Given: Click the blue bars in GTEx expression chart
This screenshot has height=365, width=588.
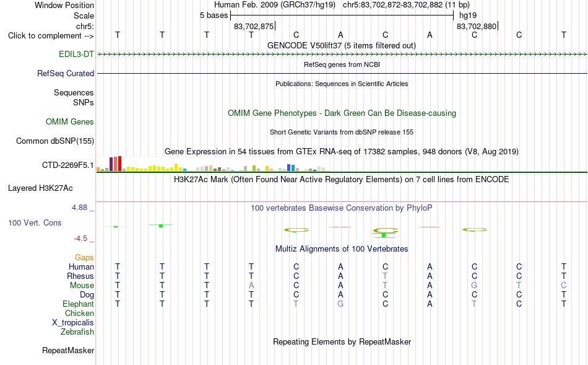Looking at the screenshot, I should point(291,167).
